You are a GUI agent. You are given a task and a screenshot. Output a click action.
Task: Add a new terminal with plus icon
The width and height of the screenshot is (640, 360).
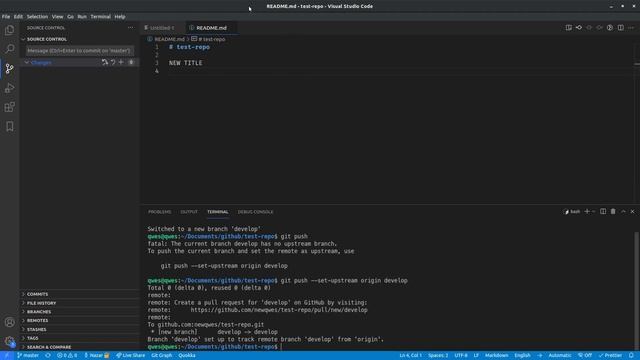click(587, 211)
